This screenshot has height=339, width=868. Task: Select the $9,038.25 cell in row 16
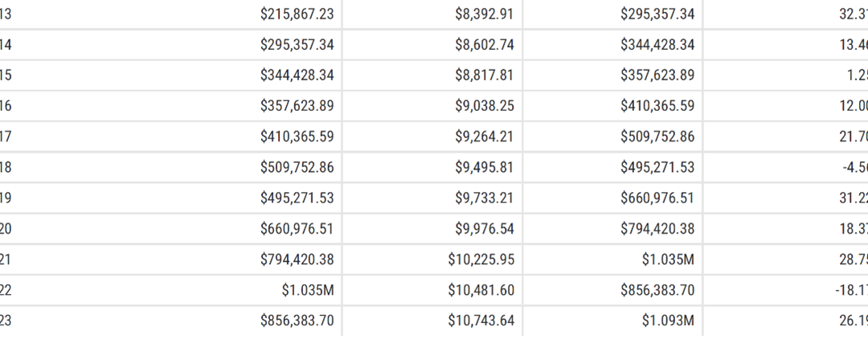coord(485,105)
